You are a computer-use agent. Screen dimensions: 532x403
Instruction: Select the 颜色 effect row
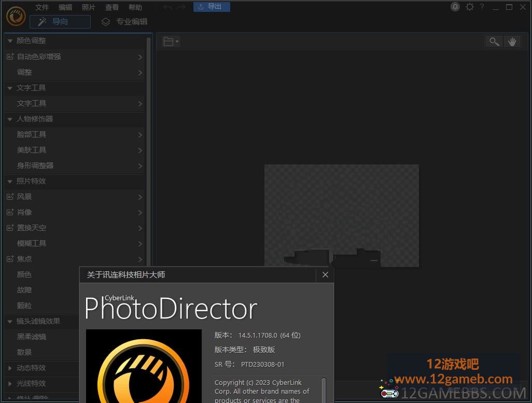(x=41, y=274)
